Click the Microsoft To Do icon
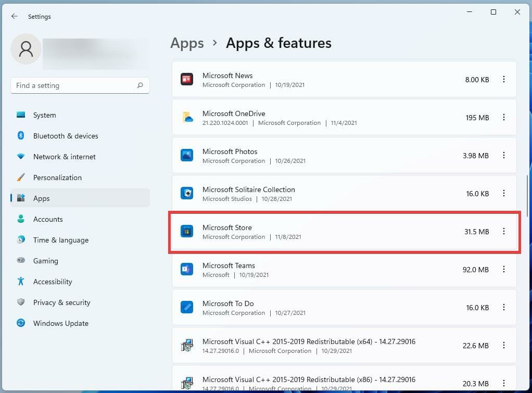The image size is (532, 393). 187,308
